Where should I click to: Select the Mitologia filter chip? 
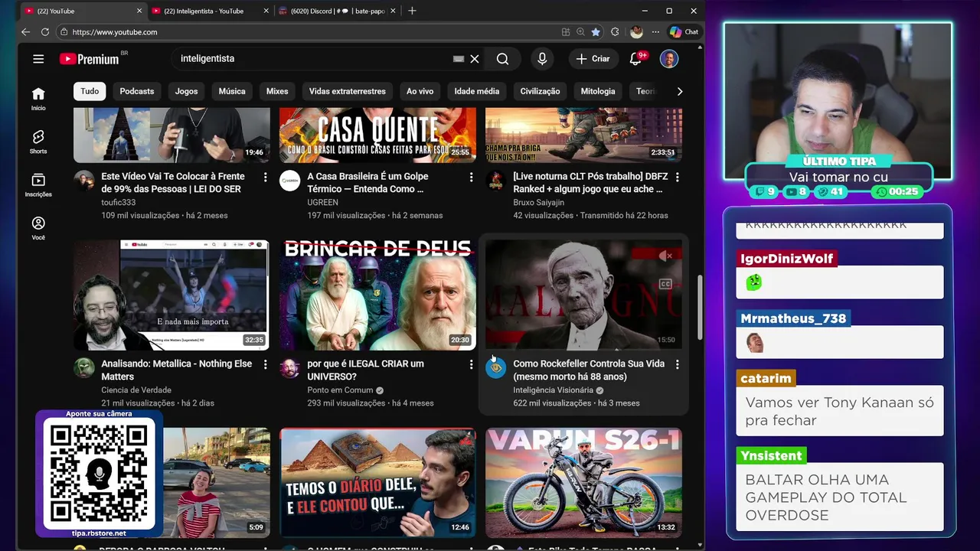pos(598,91)
